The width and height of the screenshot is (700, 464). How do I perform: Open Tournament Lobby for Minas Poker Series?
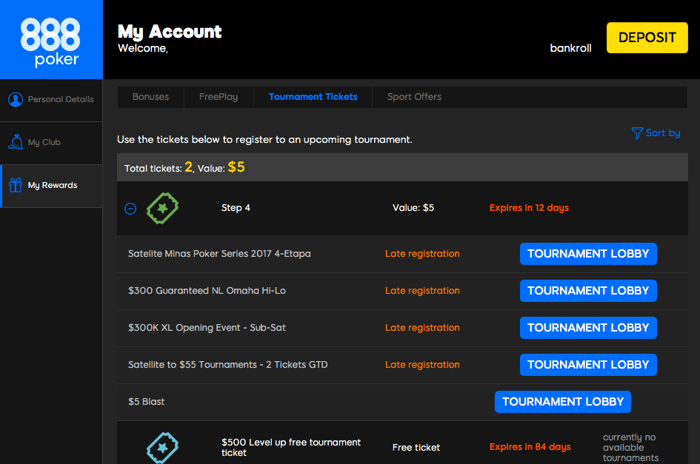tap(588, 254)
